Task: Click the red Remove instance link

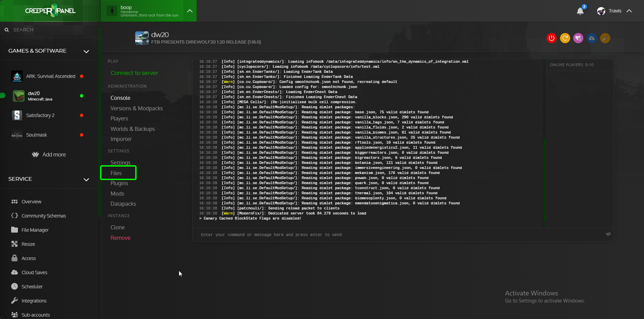Action: tap(120, 238)
